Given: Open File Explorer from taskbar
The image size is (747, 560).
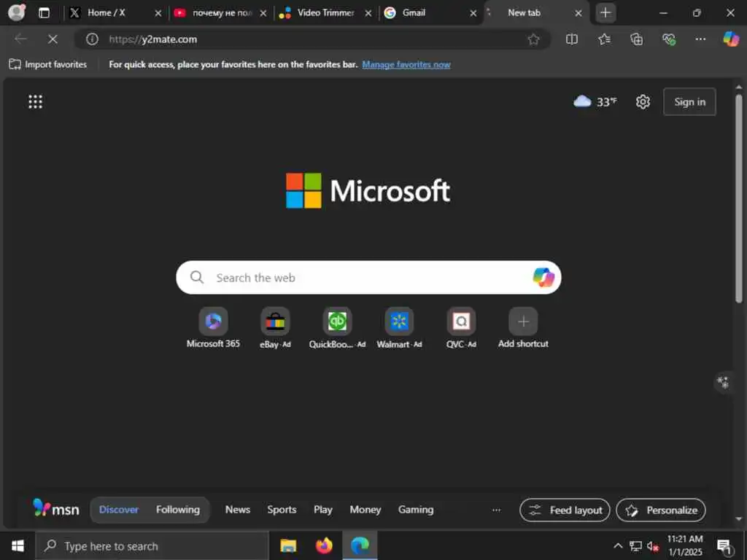Looking at the screenshot, I should (x=287, y=545).
